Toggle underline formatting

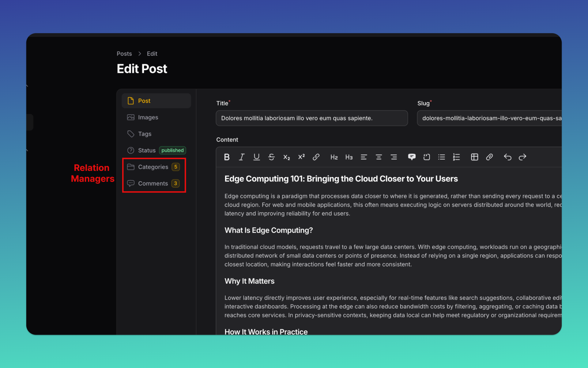tap(257, 157)
